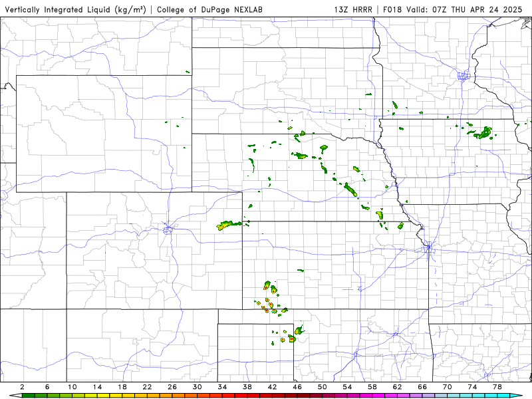Click the elongated storm cell in northeast Colorado
The width and height of the screenshot is (532, 399).
tap(228, 225)
